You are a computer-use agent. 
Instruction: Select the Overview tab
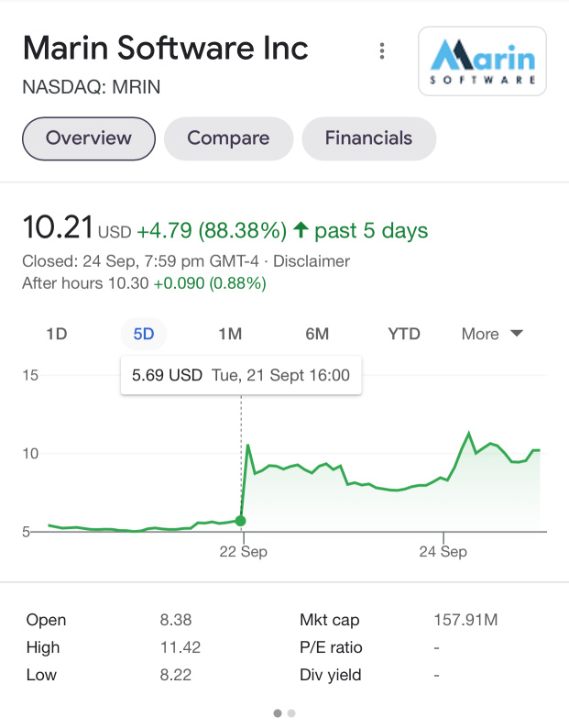89,138
